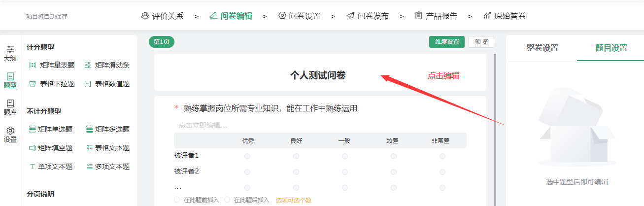The width and height of the screenshot is (644, 206).
Task: Click the 被评者1 row label
Action: click(x=186, y=156)
